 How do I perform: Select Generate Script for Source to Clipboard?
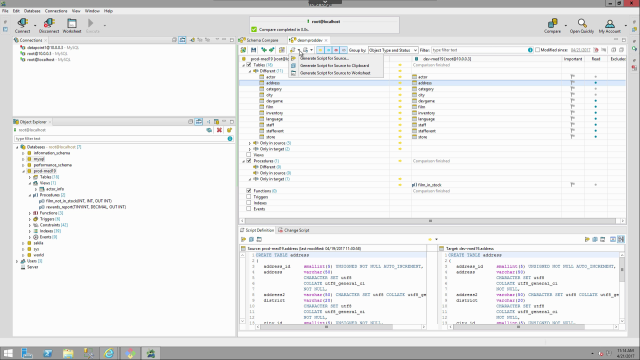335,66
